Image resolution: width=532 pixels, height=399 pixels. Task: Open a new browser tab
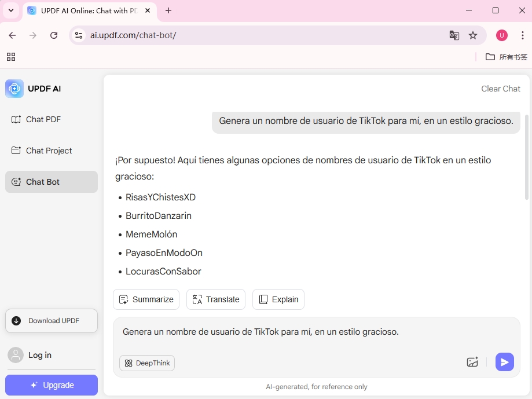click(168, 10)
